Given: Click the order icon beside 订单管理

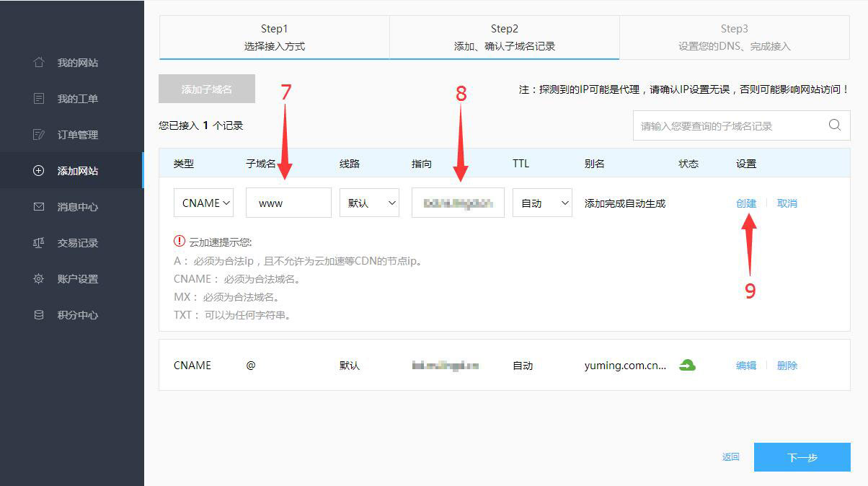Looking at the screenshot, I should point(39,135).
